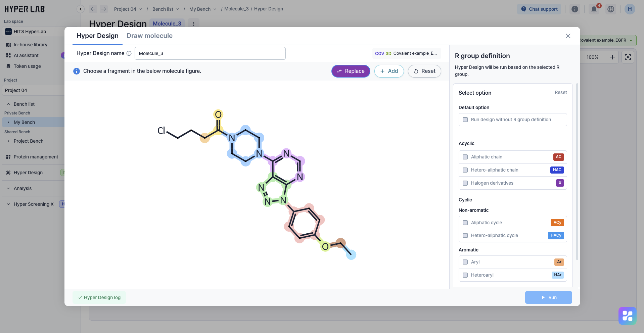Expand the My Bench breadcrumb dropdown

coord(202,9)
